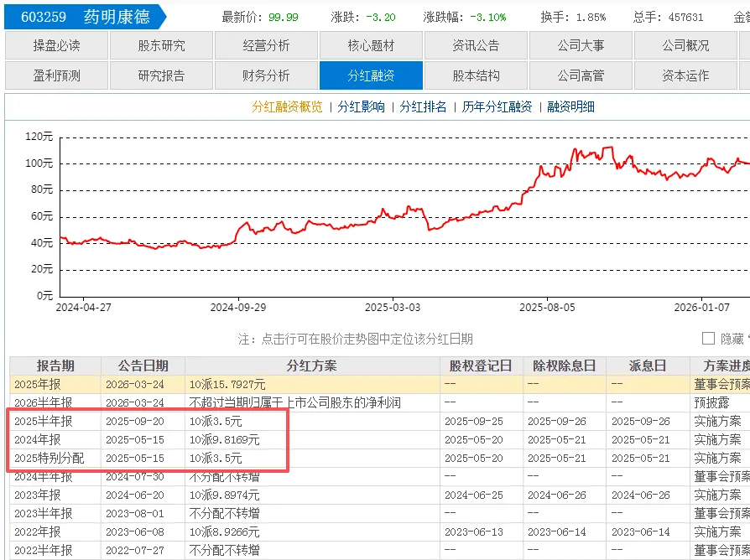
Task: Select the 2025年报 dividend row
Action: pos(380,384)
